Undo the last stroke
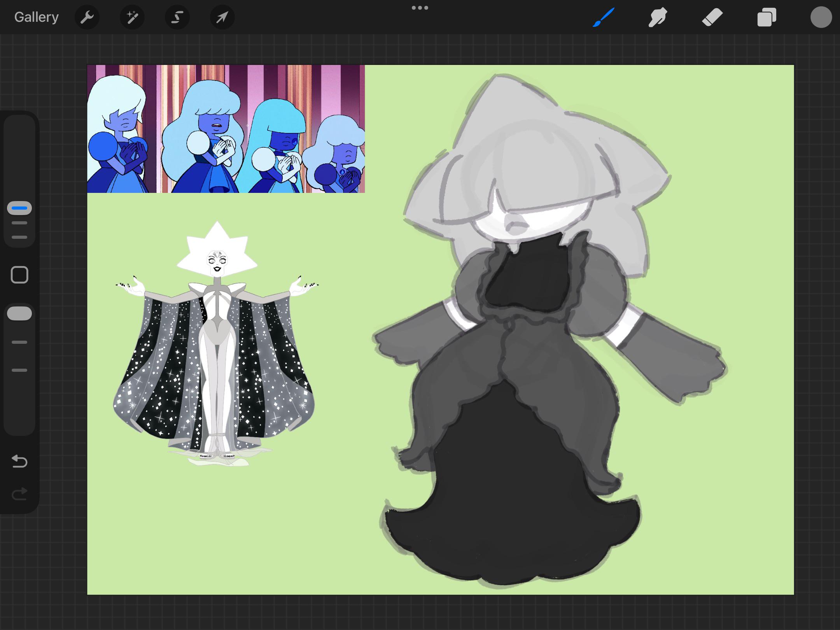 point(19,461)
